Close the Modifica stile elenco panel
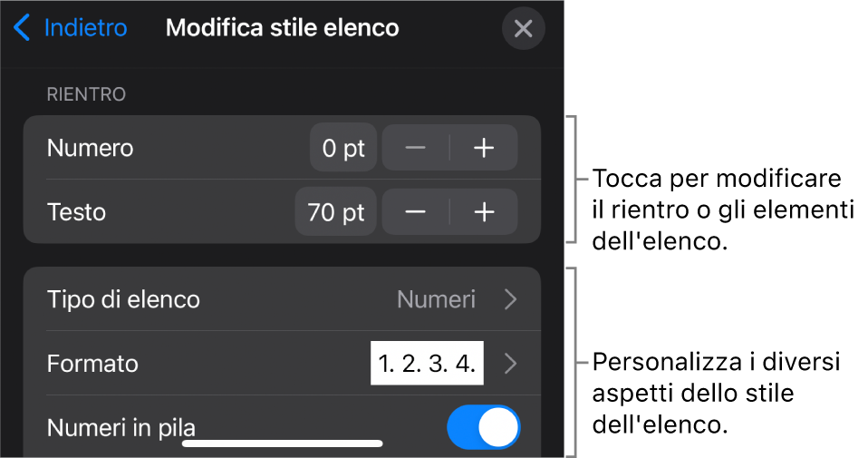Image resolution: width=868 pixels, height=458 pixels. [523, 29]
